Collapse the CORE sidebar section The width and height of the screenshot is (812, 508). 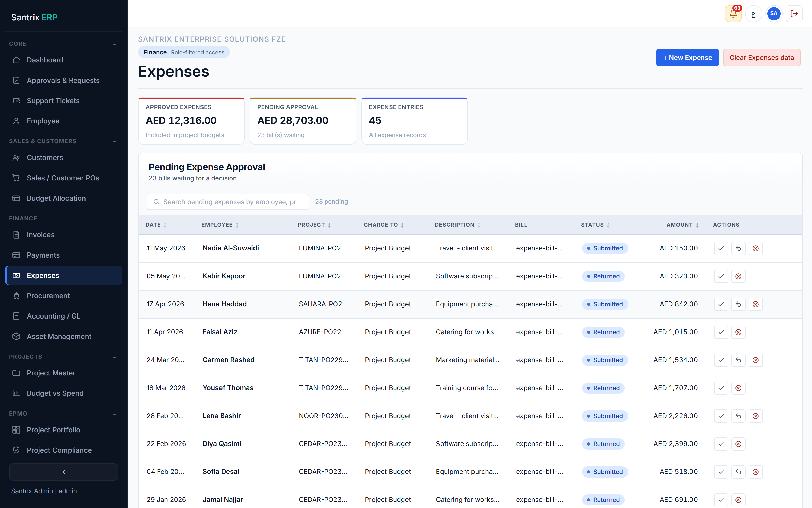(114, 44)
